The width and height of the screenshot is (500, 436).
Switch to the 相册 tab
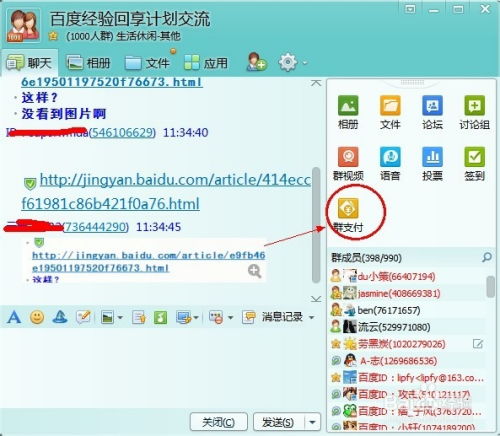point(89,63)
